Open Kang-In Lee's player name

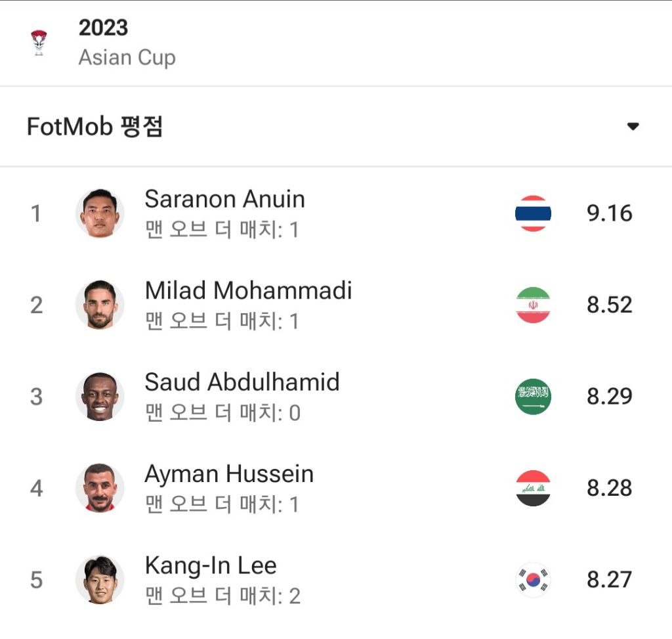click(210, 565)
